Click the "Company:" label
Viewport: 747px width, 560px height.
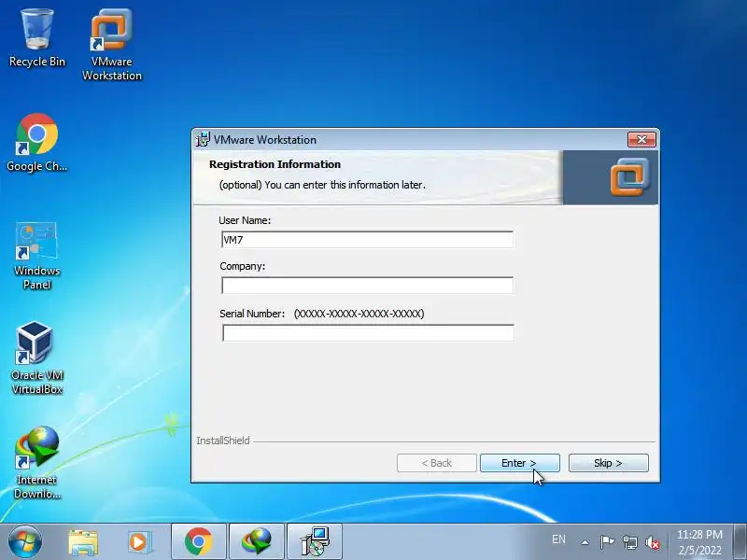243,267
